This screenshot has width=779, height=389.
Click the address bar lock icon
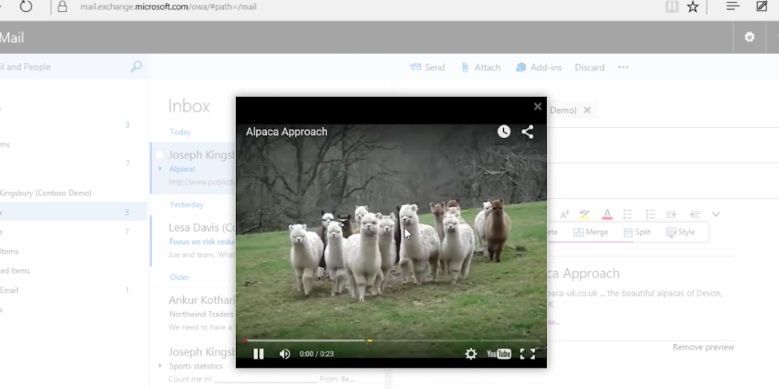pyautogui.click(x=62, y=7)
